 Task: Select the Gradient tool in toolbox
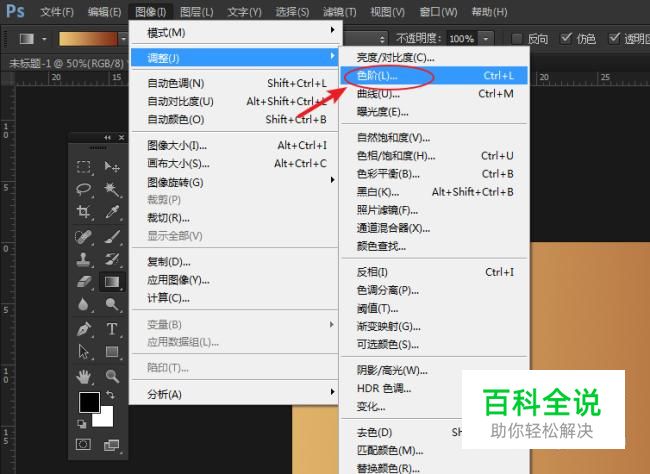click(x=112, y=282)
